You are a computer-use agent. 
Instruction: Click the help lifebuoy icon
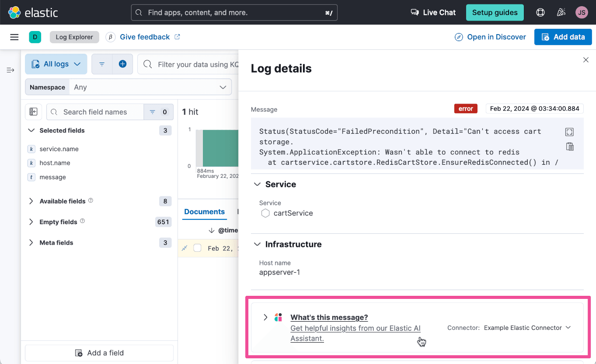tap(540, 13)
